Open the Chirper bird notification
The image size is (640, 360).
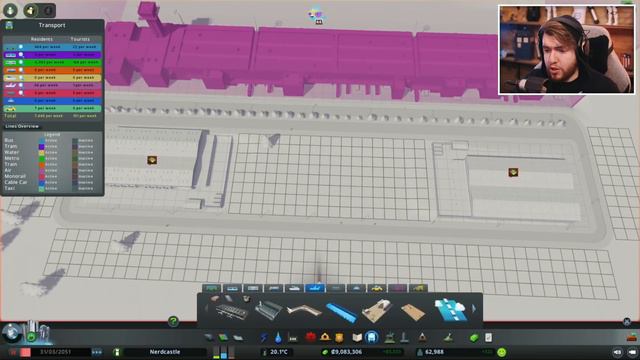316,16
